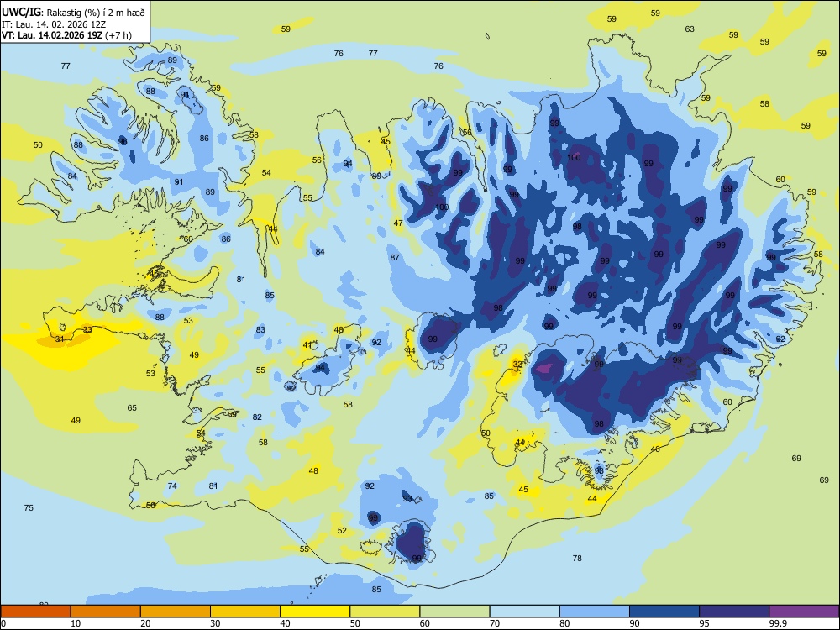The image size is (840, 630).
Task: Click the dark orange 0–10 legend swatch
Action: 35,612
